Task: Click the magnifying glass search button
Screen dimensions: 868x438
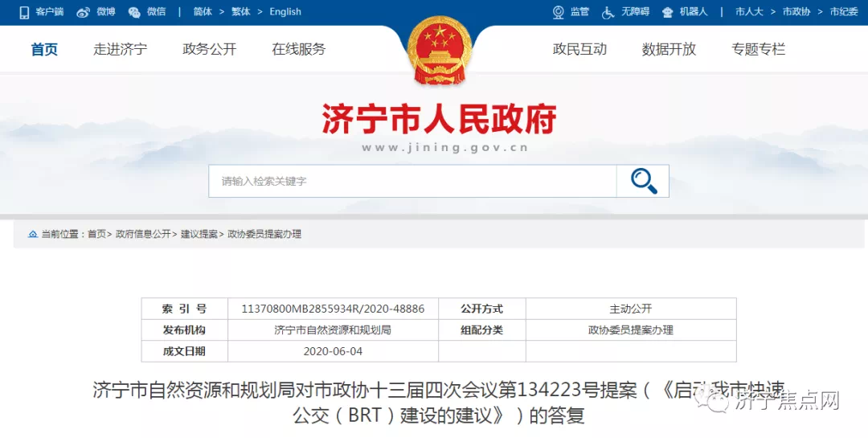Action: (x=643, y=181)
